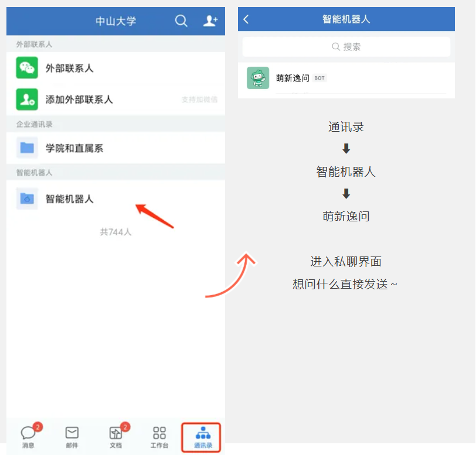Open the 工作台 tab
The width and height of the screenshot is (476, 455).
[159, 436]
